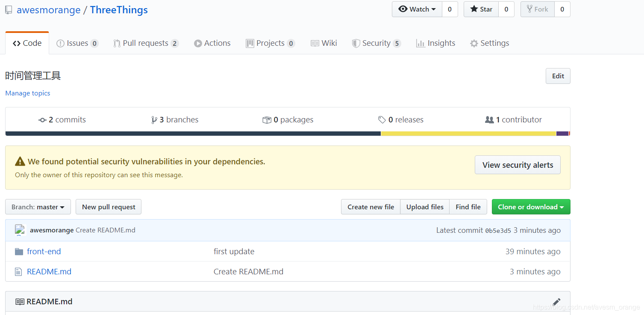Click New pull request button
This screenshot has height=315, width=644.
pyautogui.click(x=109, y=207)
